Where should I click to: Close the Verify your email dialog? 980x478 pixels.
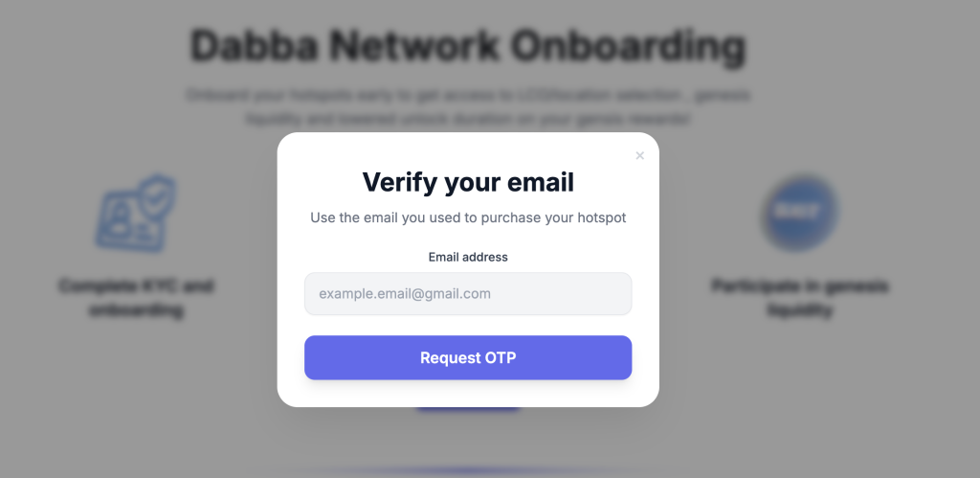639,155
